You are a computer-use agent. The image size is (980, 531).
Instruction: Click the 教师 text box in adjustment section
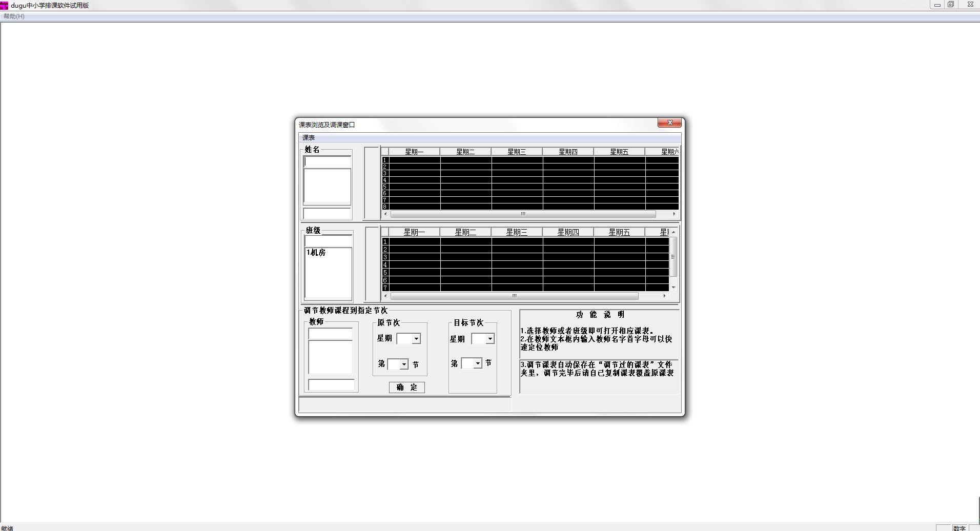pos(330,334)
